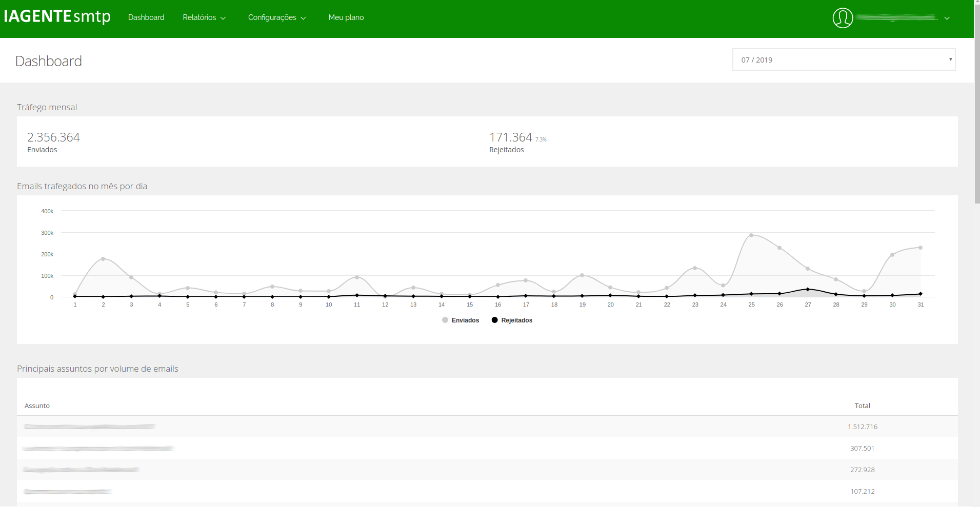The height and width of the screenshot is (507, 980).
Task: Click the Enviados total of 2.356.364
Action: click(x=53, y=137)
